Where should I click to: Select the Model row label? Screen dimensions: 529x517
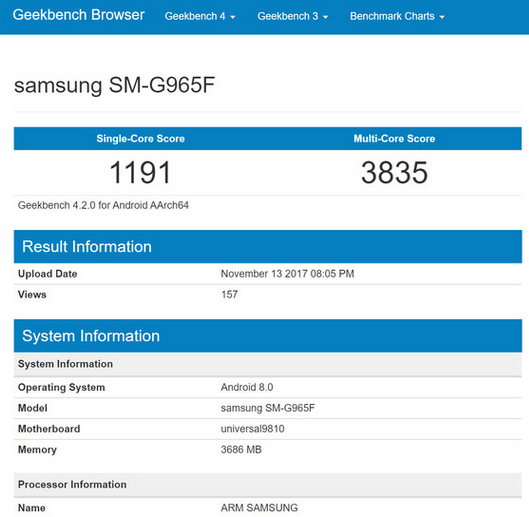[x=32, y=408]
